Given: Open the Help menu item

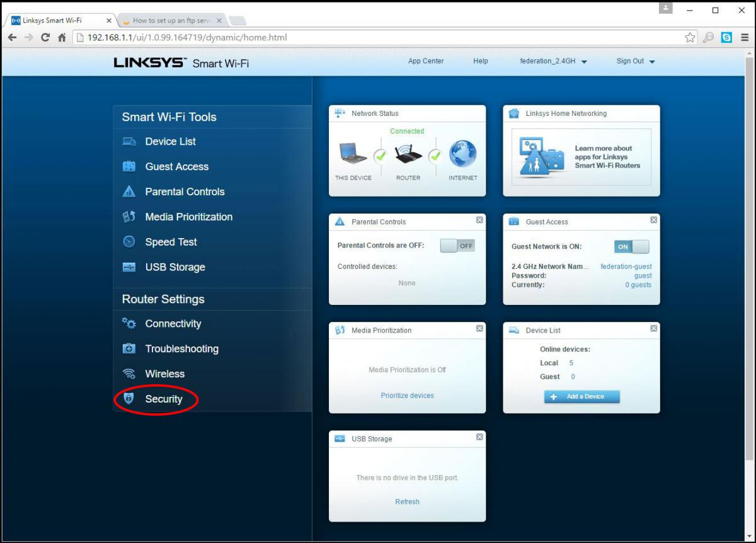Looking at the screenshot, I should (481, 61).
